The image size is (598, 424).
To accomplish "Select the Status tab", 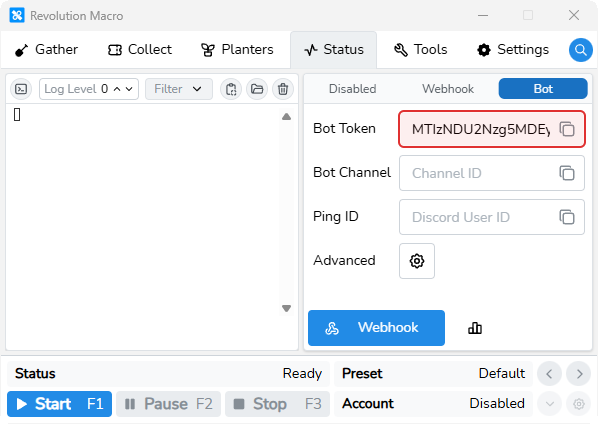I will coord(334,50).
